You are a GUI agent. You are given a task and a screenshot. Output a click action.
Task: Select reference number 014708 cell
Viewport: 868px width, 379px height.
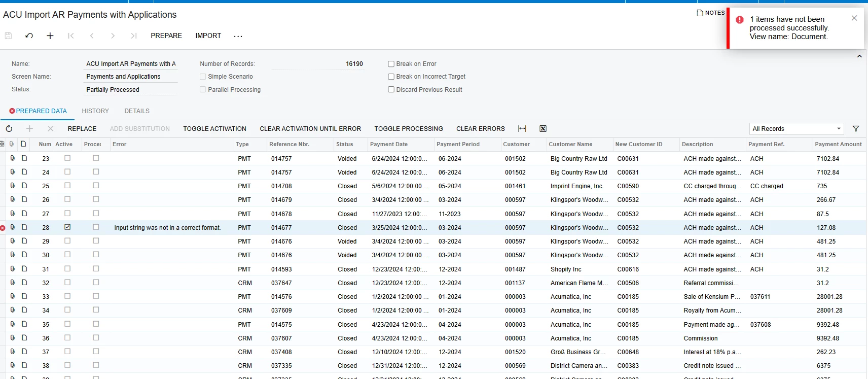pyautogui.click(x=281, y=186)
